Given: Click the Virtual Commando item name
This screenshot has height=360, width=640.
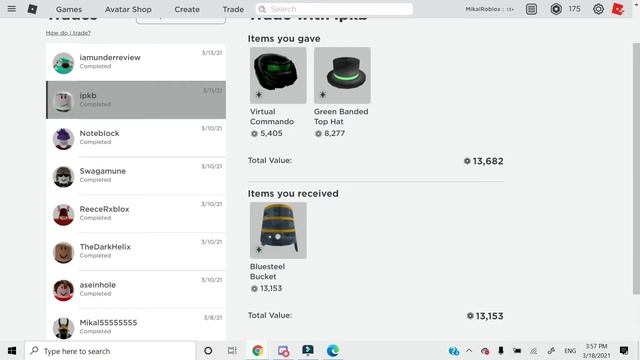Looking at the screenshot, I should 272,116.
